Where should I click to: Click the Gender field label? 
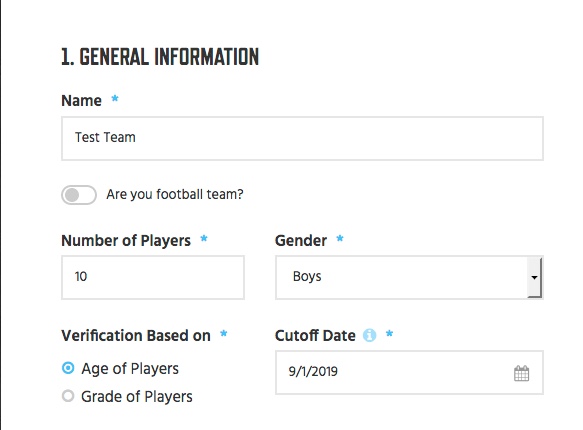(301, 240)
